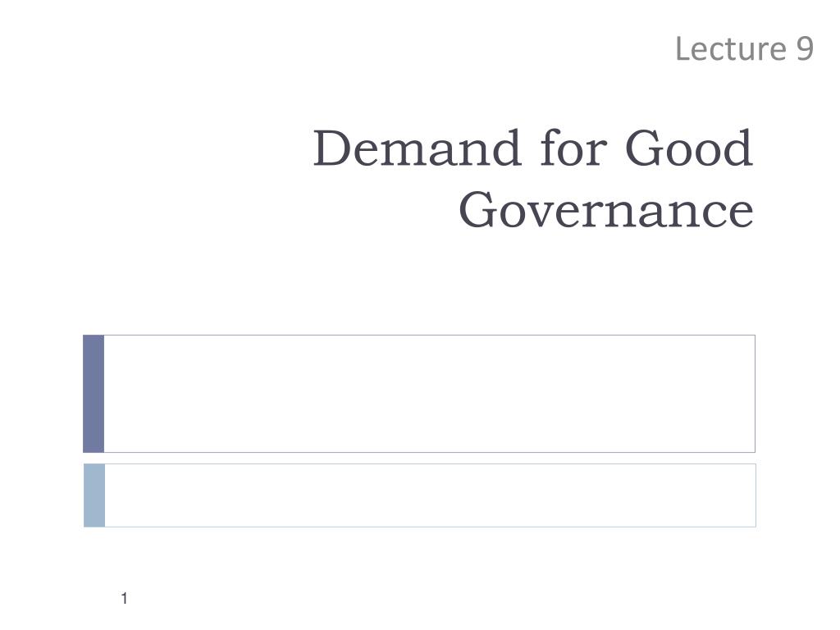Screen dimensions: 840x630
Task: Click the dark blue accent bar
Action: coord(94,394)
